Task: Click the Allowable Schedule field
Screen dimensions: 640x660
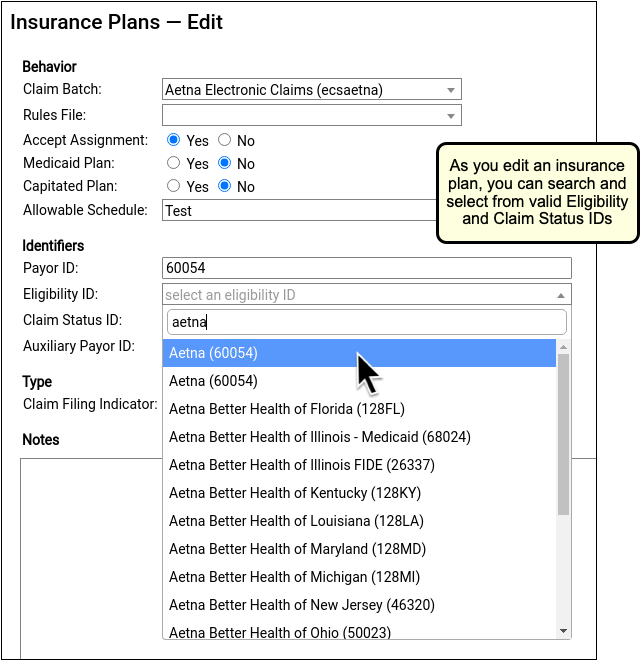Action: [x=299, y=210]
